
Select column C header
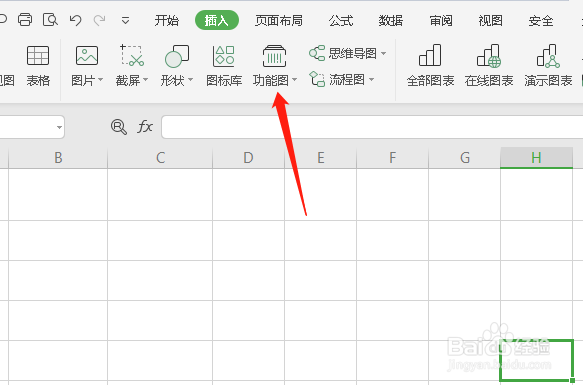pyautogui.click(x=160, y=158)
